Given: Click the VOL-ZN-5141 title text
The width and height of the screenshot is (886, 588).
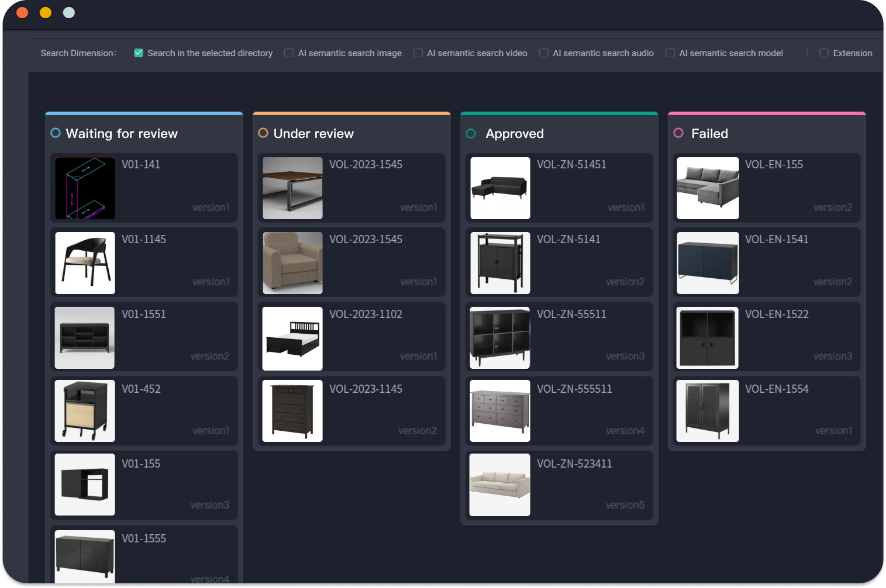Looking at the screenshot, I should [x=568, y=240].
